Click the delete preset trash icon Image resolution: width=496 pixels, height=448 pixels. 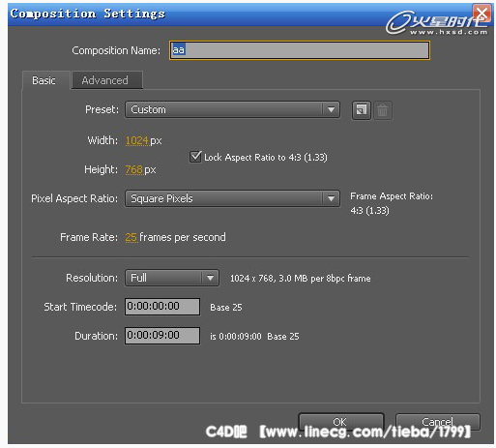[x=383, y=110]
